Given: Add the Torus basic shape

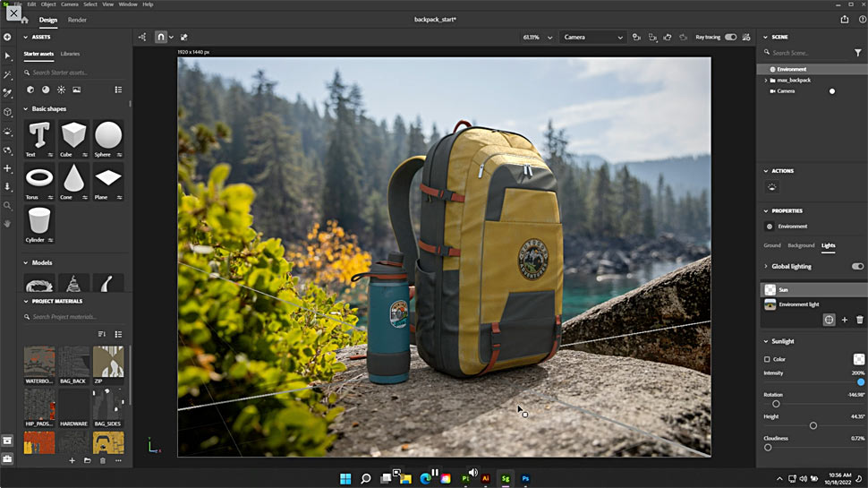Looking at the screenshot, I should tap(39, 182).
